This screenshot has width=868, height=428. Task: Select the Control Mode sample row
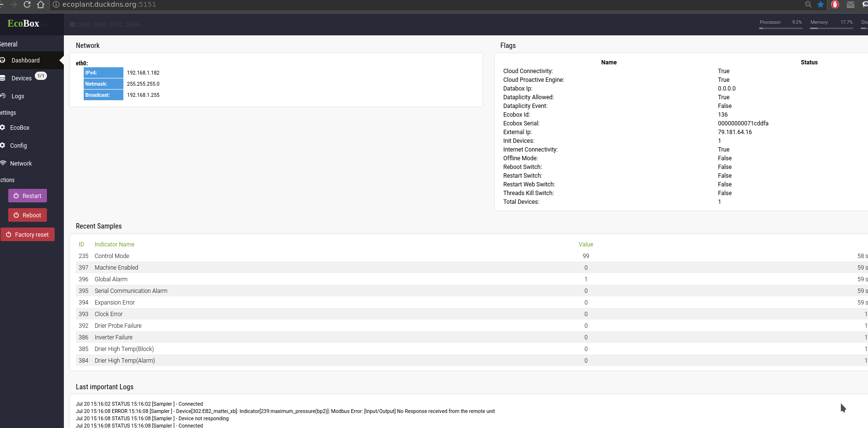coord(472,256)
